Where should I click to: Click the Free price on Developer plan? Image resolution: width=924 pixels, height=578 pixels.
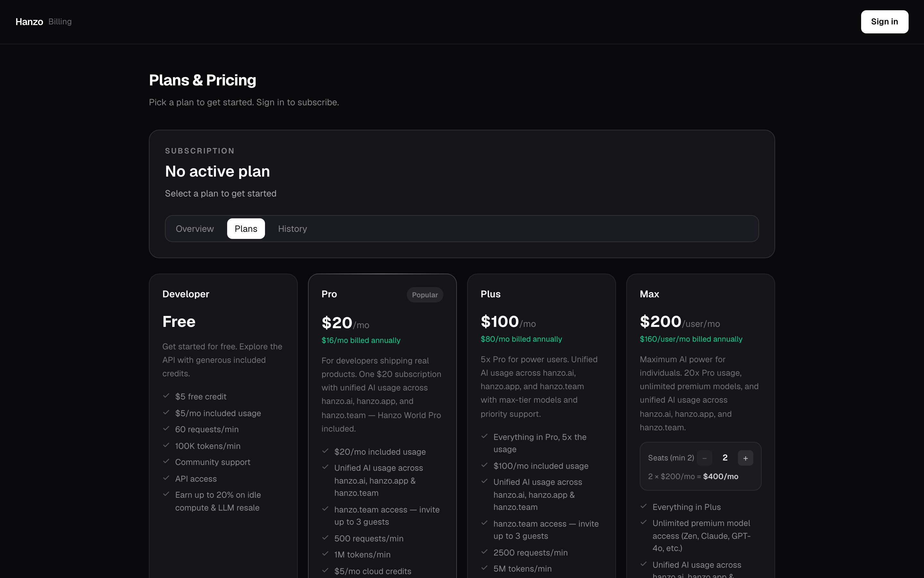point(179,321)
